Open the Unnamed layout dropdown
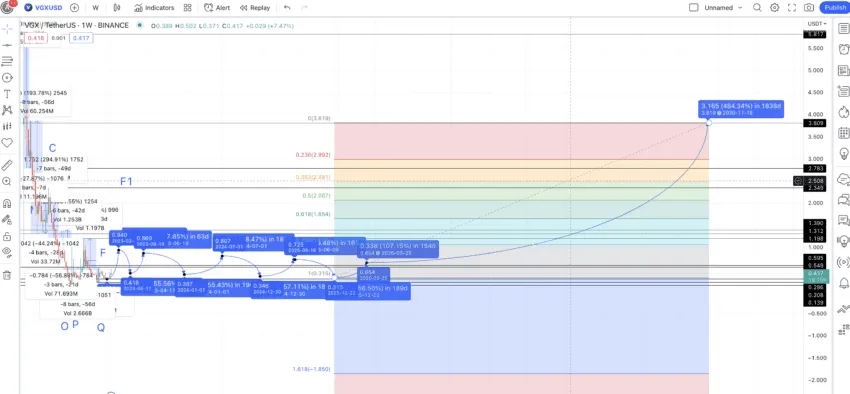 coord(723,8)
